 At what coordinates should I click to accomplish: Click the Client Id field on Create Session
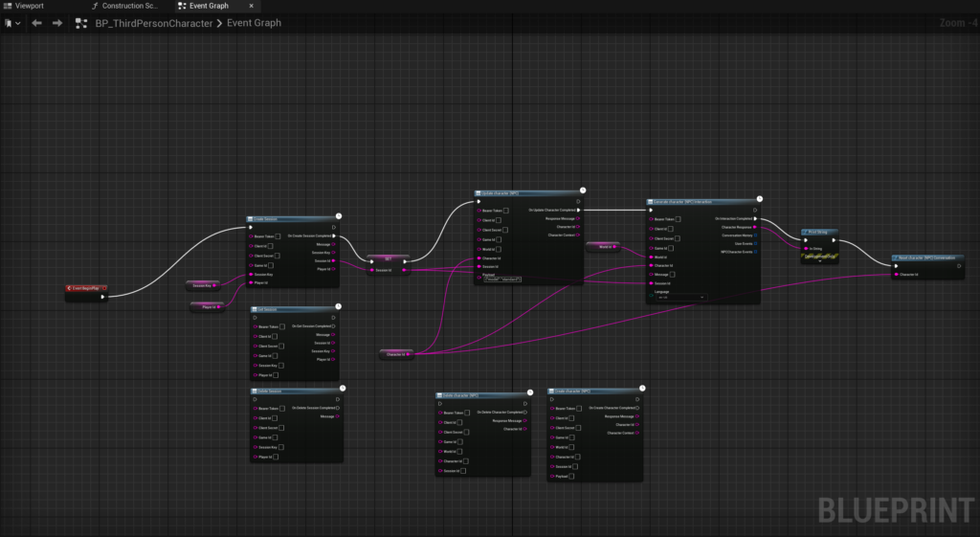270,246
